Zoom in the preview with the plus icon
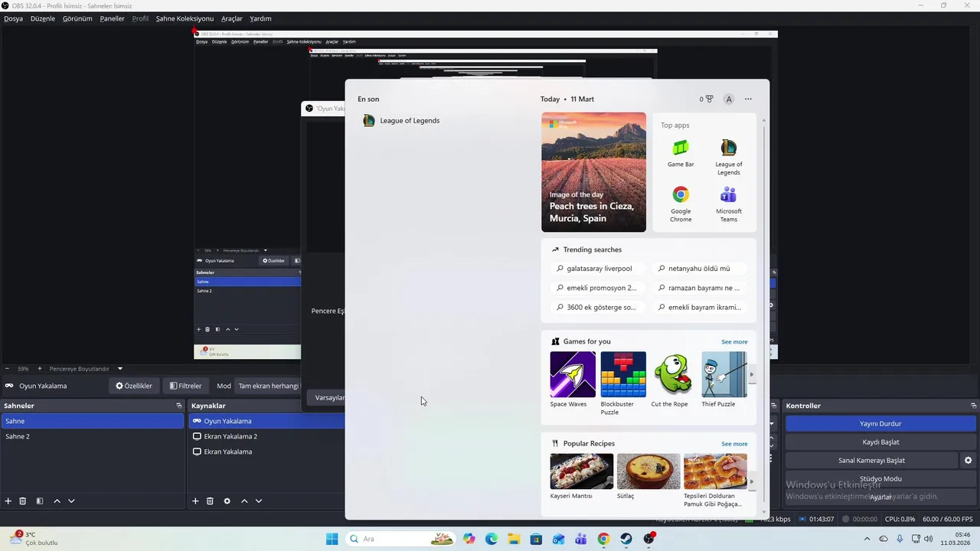 (x=40, y=369)
